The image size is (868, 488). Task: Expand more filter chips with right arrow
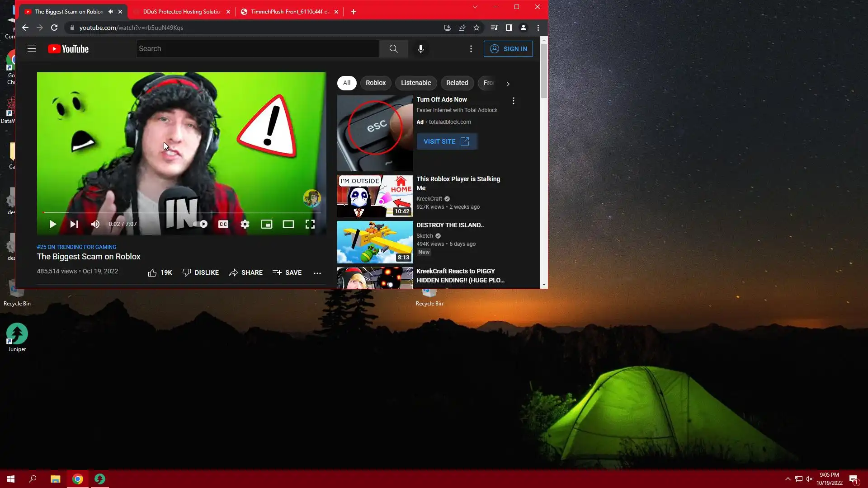(508, 84)
